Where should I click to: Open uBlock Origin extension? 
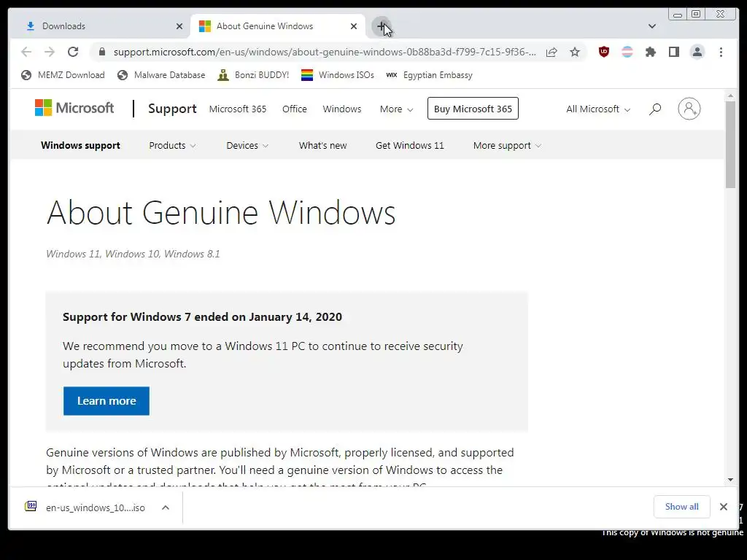pyautogui.click(x=604, y=52)
